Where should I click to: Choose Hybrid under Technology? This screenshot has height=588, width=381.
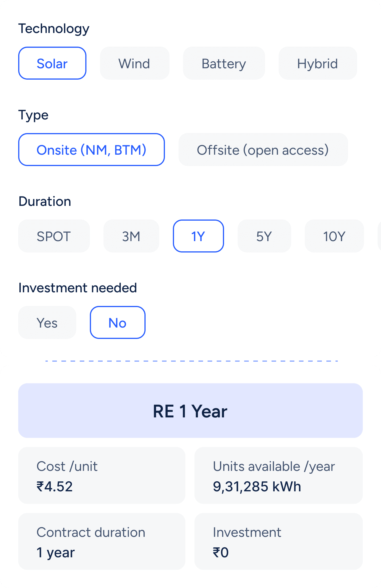pyautogui.click(x=318, y=63)
